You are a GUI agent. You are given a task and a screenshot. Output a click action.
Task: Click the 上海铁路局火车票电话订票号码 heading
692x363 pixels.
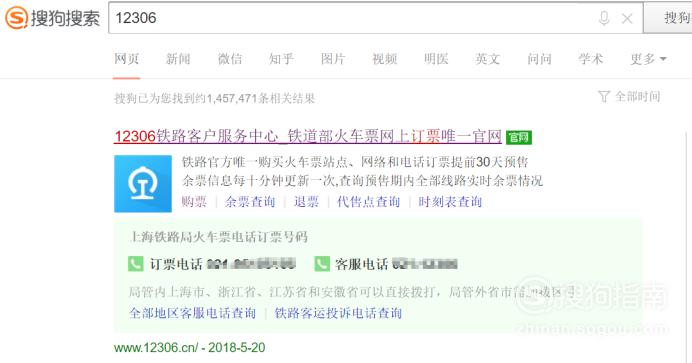click(219, 237)
